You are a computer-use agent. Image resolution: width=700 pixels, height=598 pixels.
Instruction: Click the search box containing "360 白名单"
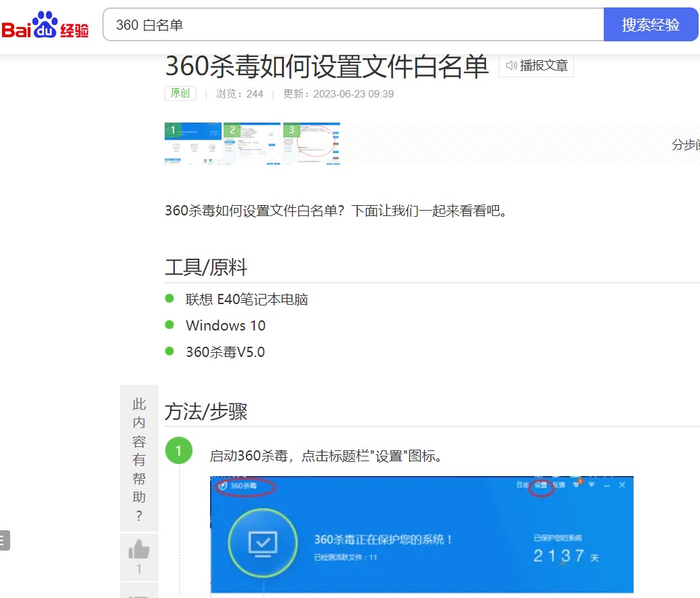coord(352,25)
